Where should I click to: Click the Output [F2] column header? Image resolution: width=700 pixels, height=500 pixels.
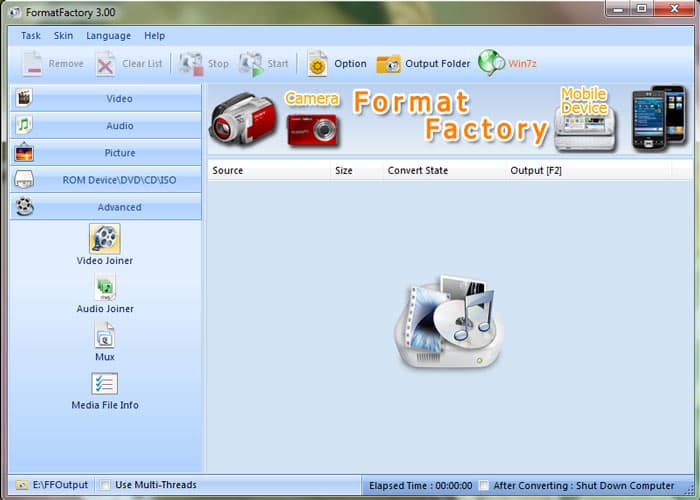coord(588,171)
